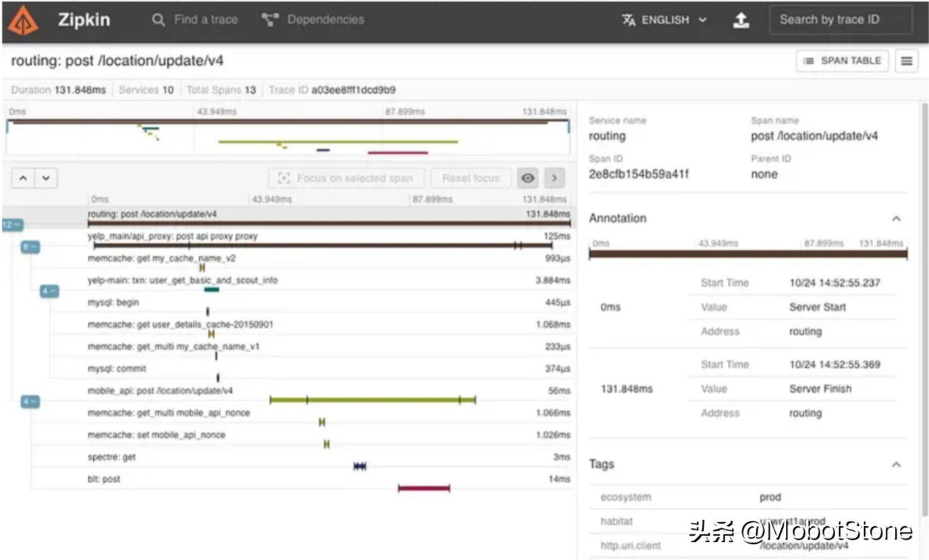Select mobile_api: post /location/update/v4 span
929x560 pixels.
click(x=329, y=395)
